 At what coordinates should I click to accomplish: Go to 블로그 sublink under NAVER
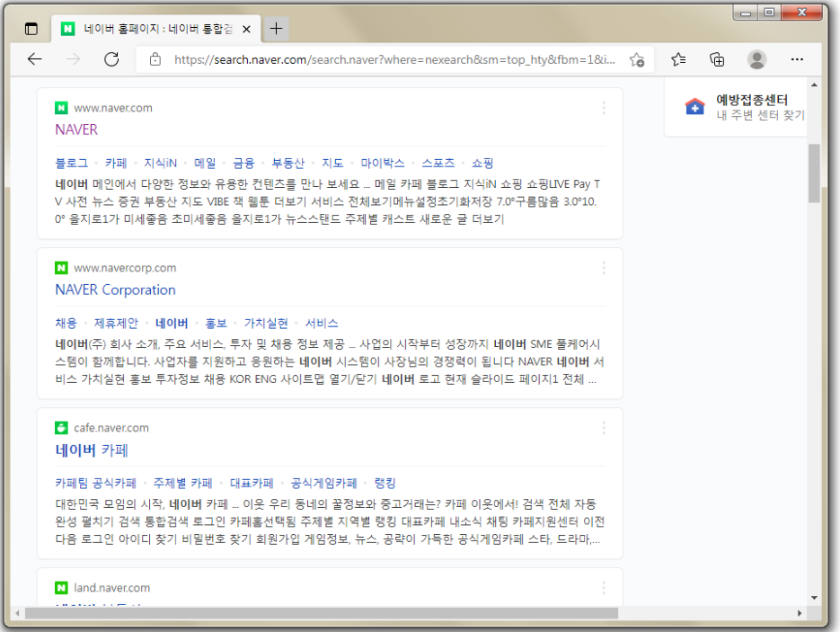click(x=71, y=163)
